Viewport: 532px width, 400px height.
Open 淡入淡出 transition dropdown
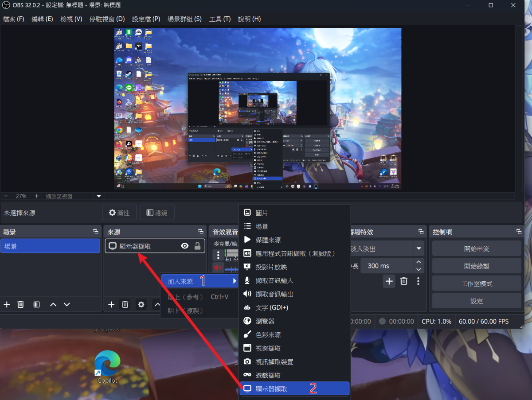(418, 249)
